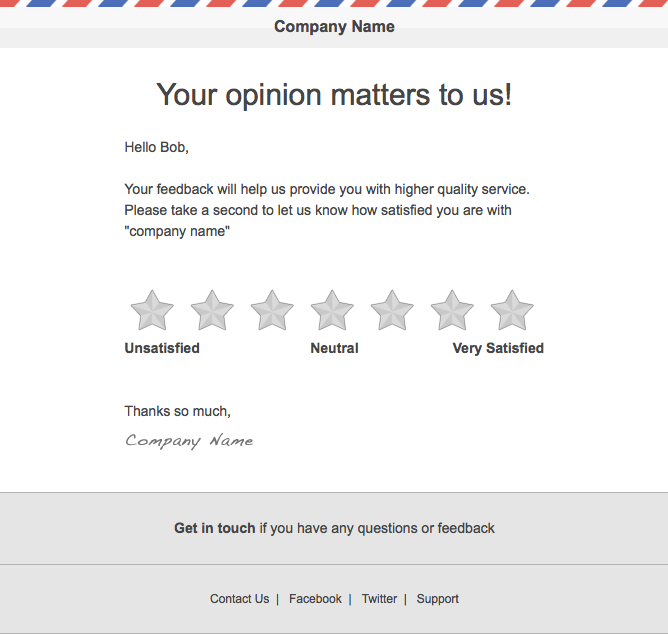
Task: Select the second rating star
Action: (212, 310)
